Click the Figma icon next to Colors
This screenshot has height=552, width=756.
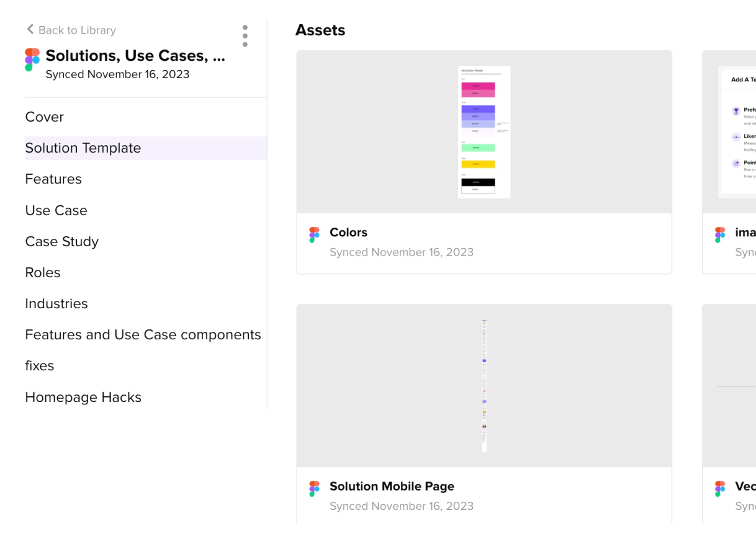tap(315, 234)
